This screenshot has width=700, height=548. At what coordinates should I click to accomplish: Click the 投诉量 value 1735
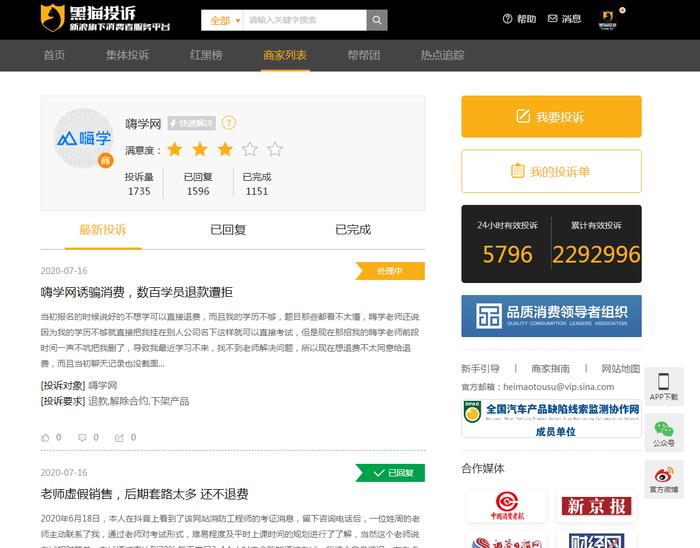pos(139,191)
